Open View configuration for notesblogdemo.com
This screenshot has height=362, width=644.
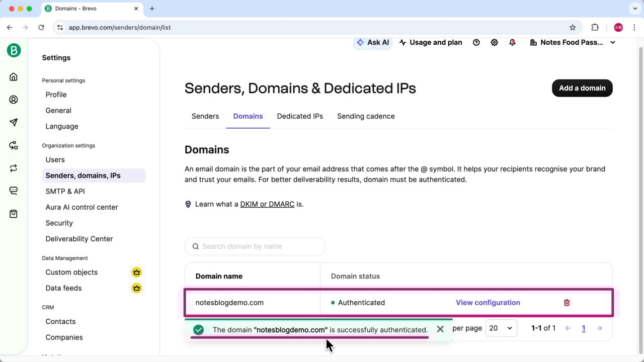click(x=488, y=303)
